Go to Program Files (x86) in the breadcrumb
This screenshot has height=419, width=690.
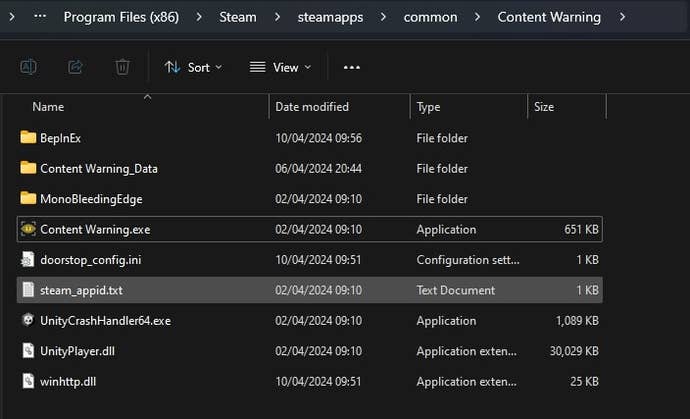121,17
